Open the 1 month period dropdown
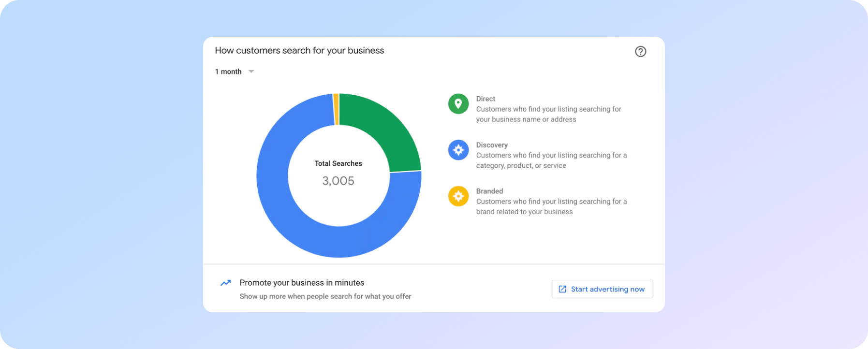Image resolution: width=868 pixels, height=349 pixels. 235,72
